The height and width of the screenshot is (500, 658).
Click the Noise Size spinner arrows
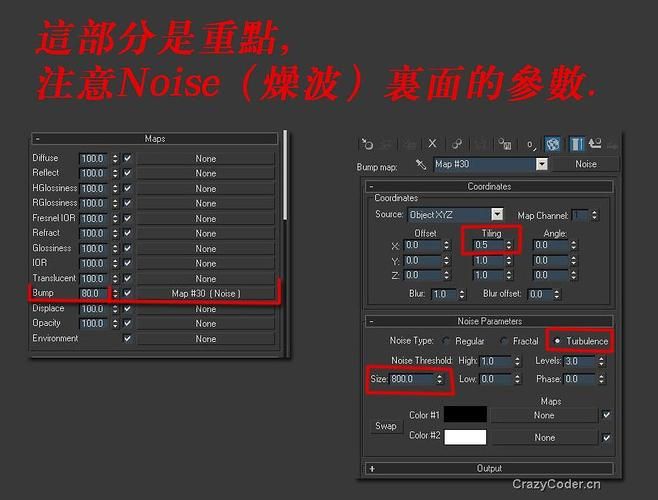click(439, 379)
